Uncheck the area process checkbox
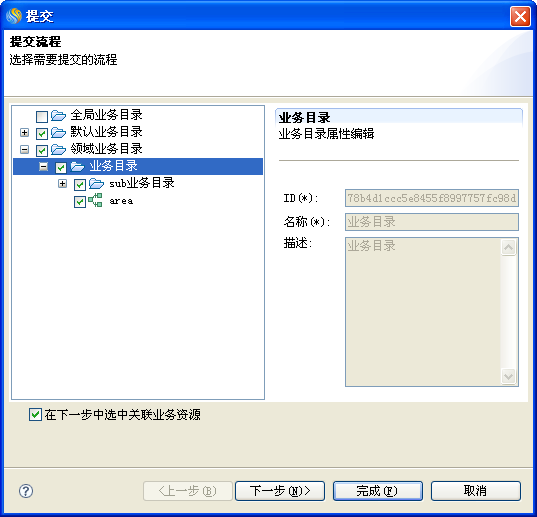537x517 pixels. pos(80,202)
